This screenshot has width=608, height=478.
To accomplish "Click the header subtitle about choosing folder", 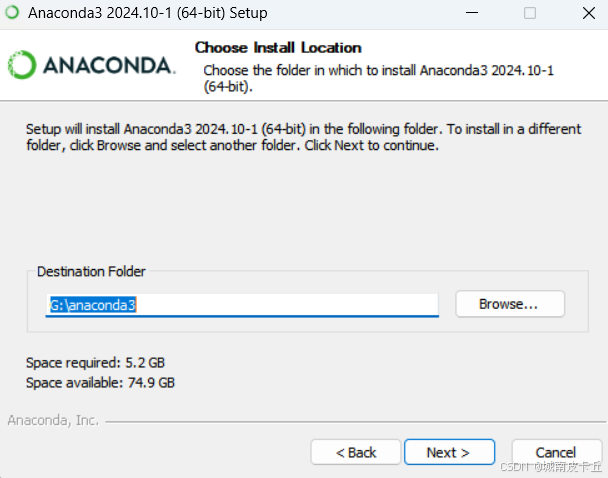I will point(378,78).
